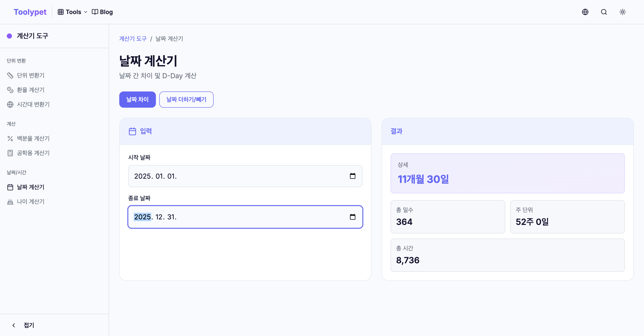Select 날짜 계산기 in the sidebar
The height and width of the screenshot is (336, 644).
coord(30,187)
